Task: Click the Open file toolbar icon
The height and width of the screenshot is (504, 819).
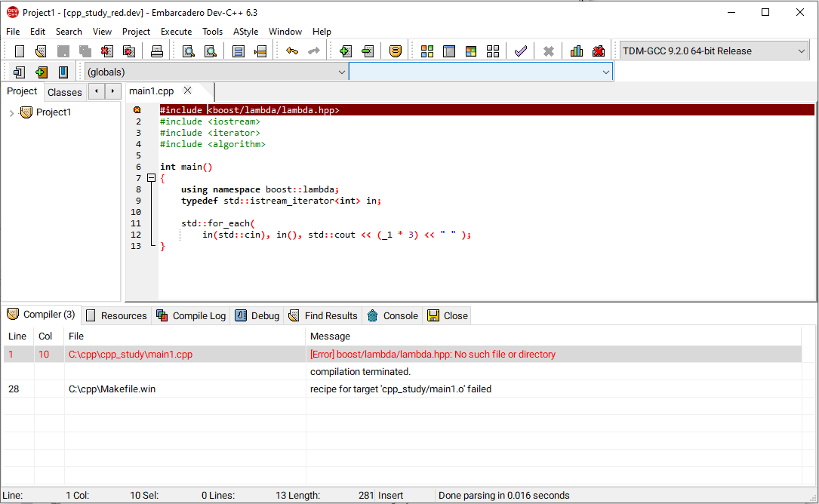Action: [x=41, y=51]
